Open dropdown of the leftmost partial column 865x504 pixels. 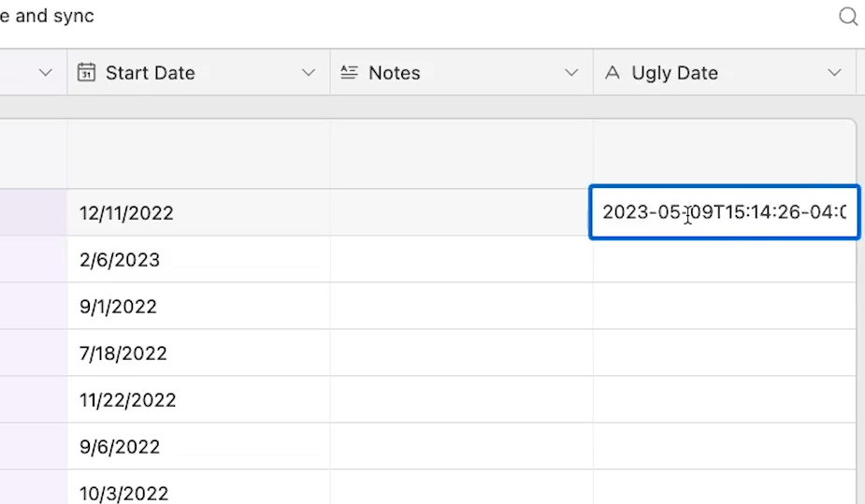pyautogui.click(x=46, y=72)
